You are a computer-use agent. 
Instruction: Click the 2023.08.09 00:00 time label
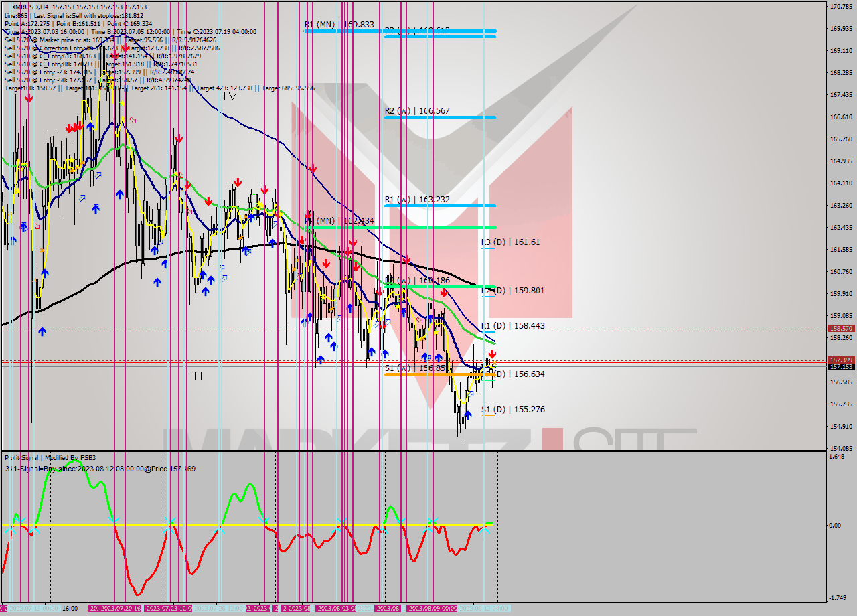click(432, 608)
